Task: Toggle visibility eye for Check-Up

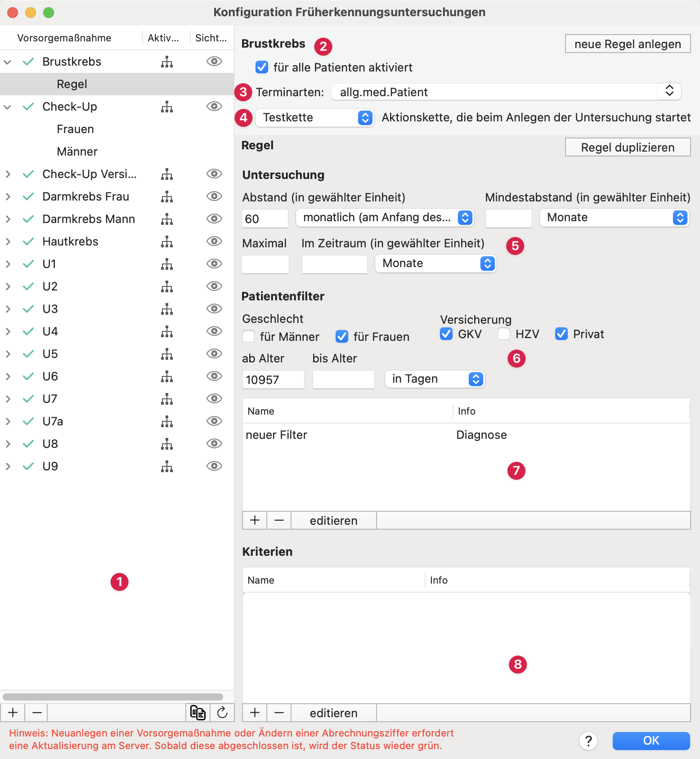Action: coord(214,107)
